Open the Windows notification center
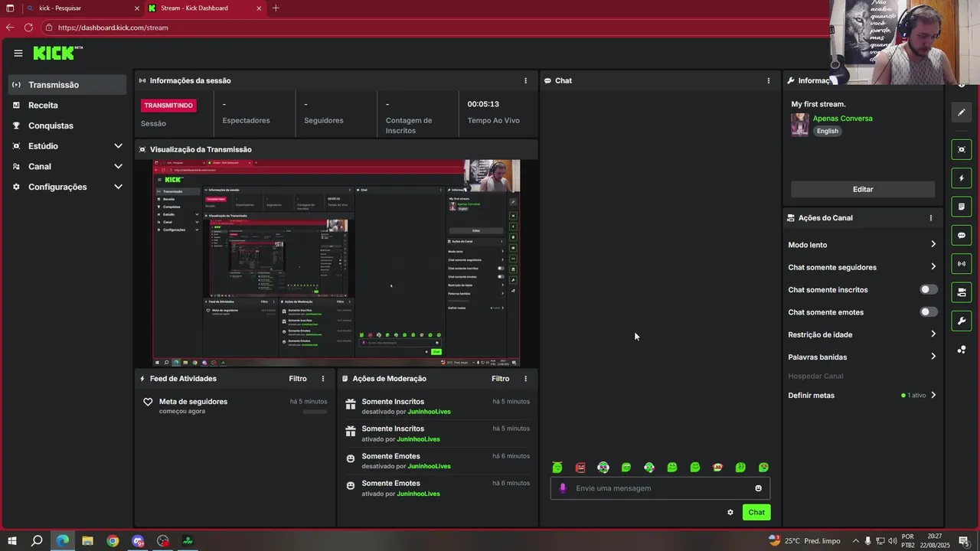The width and height of the screenshot is (980, 551). (x=964, y=541)
